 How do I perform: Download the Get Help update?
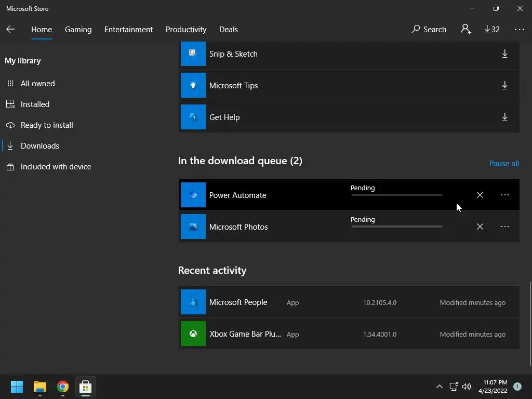tap(504, 117)
